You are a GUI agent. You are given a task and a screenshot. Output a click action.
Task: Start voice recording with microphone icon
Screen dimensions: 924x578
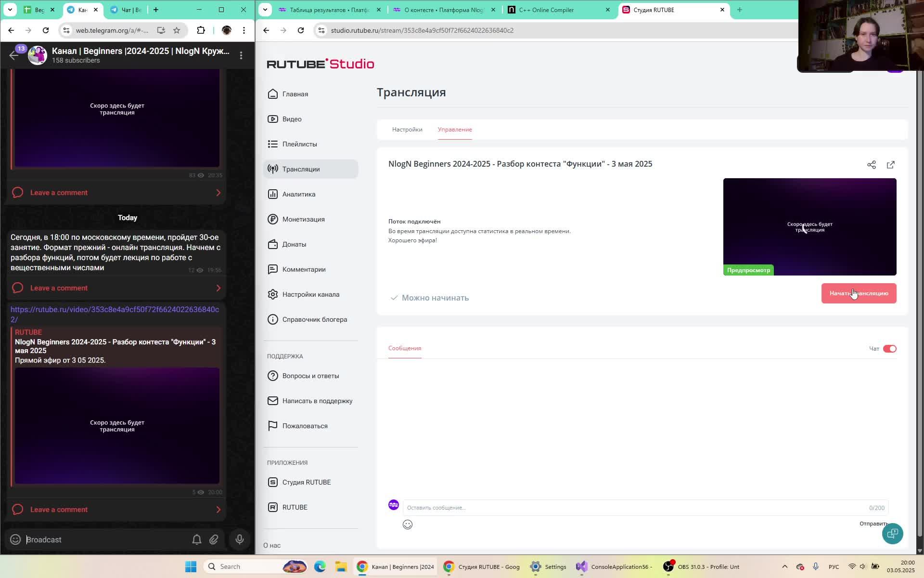coord(239,539)
